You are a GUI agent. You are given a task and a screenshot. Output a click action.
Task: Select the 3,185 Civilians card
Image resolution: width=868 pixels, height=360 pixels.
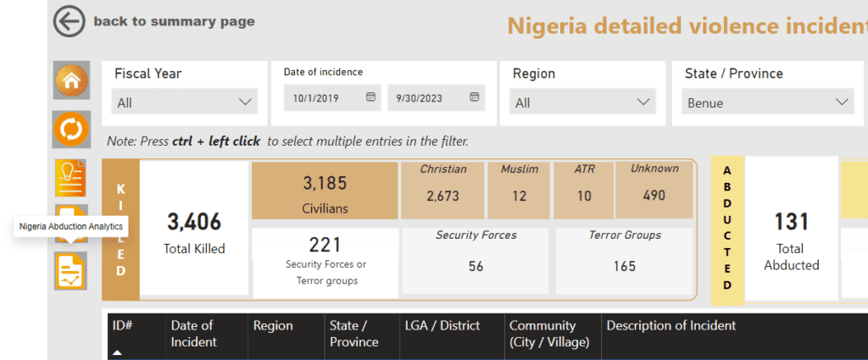[x=325, y=191]
